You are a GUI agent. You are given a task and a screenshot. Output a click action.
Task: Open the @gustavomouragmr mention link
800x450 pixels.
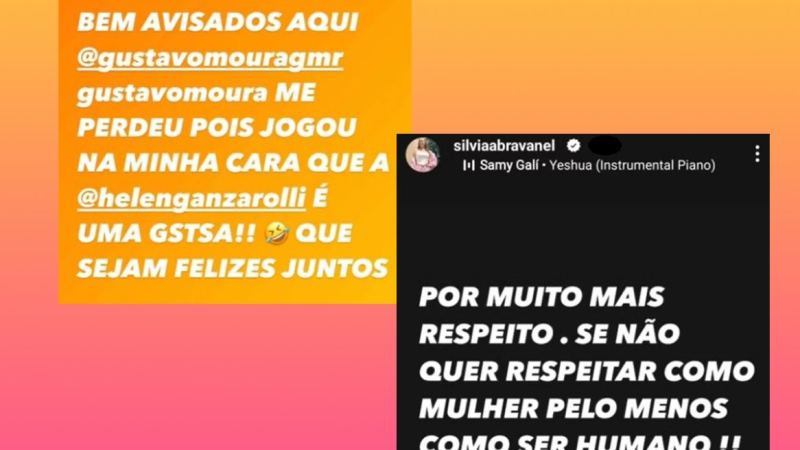[210, 58]
